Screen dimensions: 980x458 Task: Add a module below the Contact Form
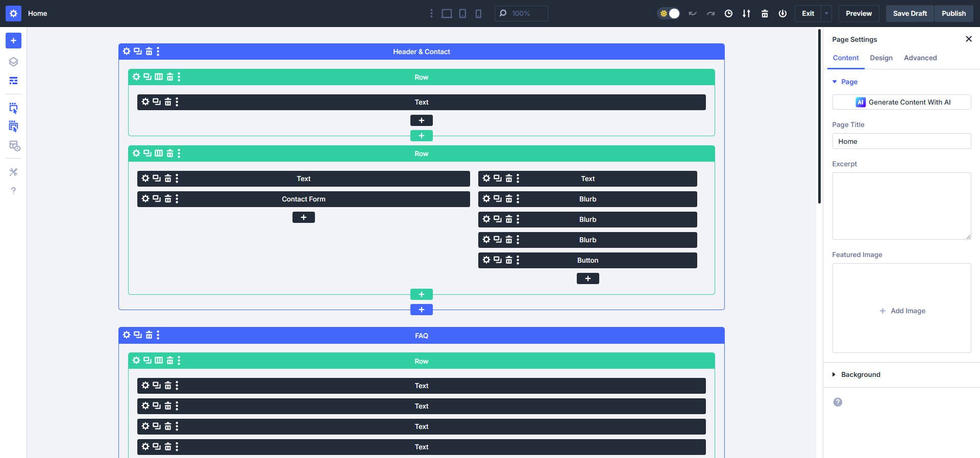304,217
